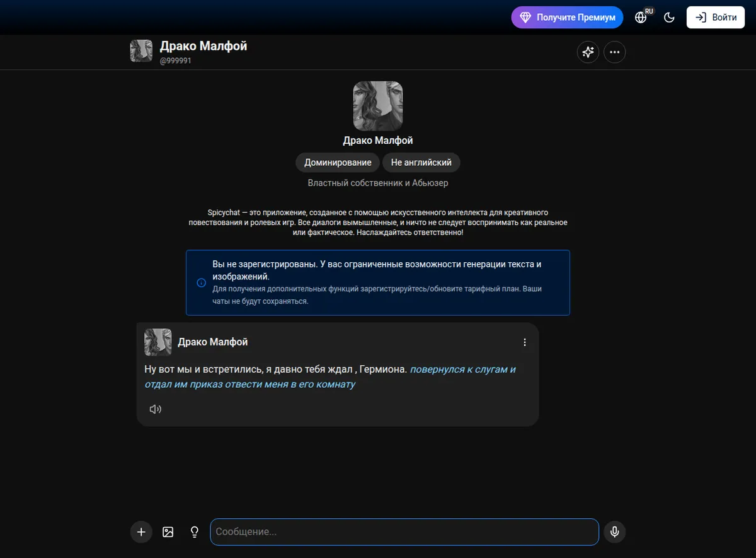Click the info icon in registration notice
The height and width of the screenshot is (558, 756).
click(202, 282)
